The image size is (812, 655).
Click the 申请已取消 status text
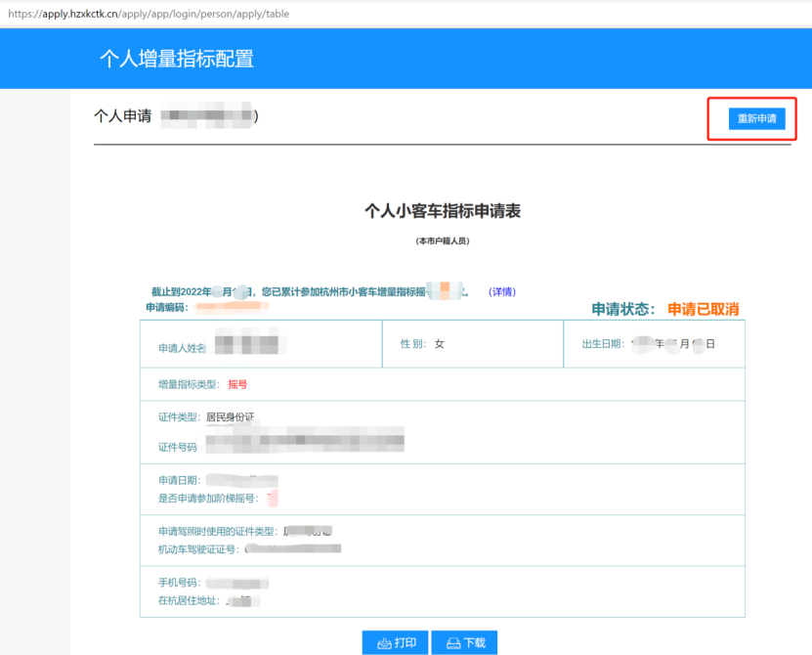pos(703,309)
